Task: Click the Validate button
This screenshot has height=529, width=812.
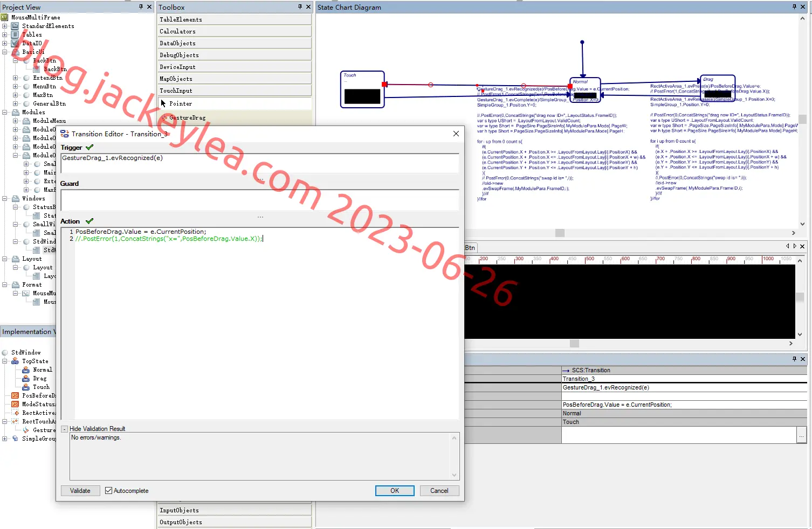Action: (x=80, y=491)
